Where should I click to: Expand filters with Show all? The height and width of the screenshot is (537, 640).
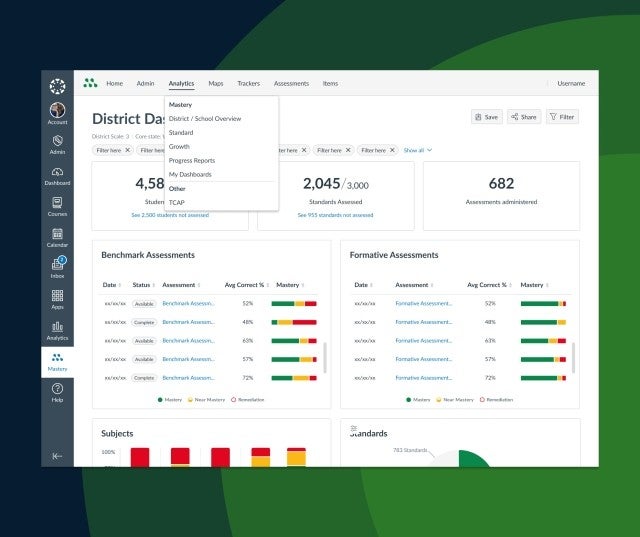[x=417, y=150]
